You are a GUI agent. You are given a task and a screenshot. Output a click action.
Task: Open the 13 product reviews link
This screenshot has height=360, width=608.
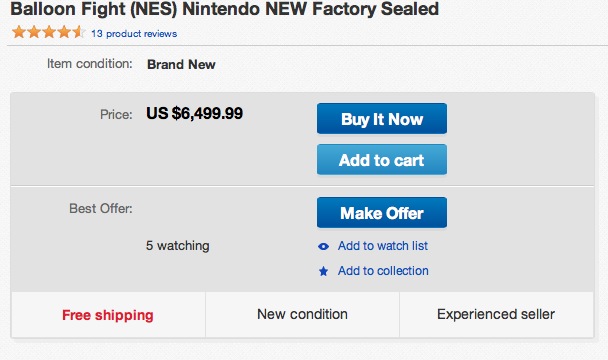(x=134, y=34)
